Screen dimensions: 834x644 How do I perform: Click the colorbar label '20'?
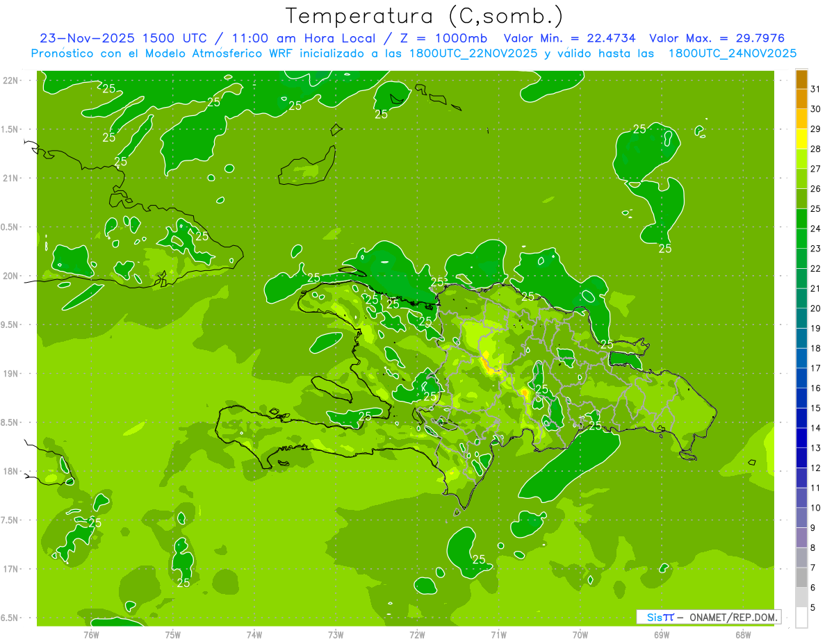click(x=816, y=308)
